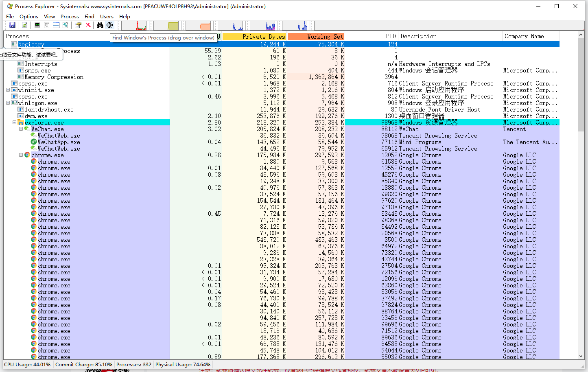Open the System Information toolbar icon
The height and width of the screenshot is (372, 588).
pos(37,25)
